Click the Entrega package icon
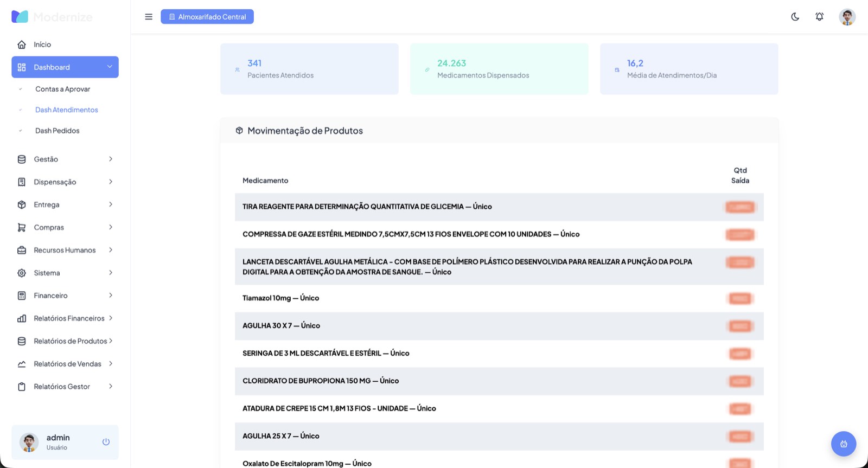This screenshot has width=868, height=468. tap(22, 205)
